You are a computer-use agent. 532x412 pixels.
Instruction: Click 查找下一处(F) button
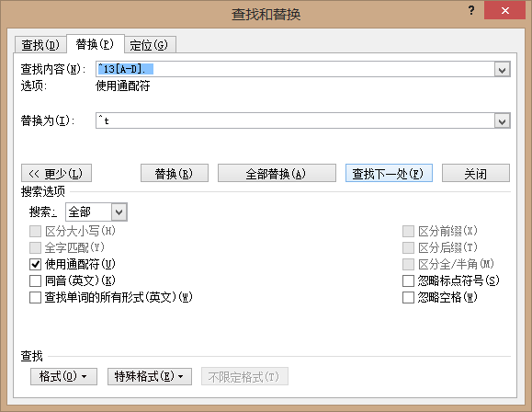389,173
